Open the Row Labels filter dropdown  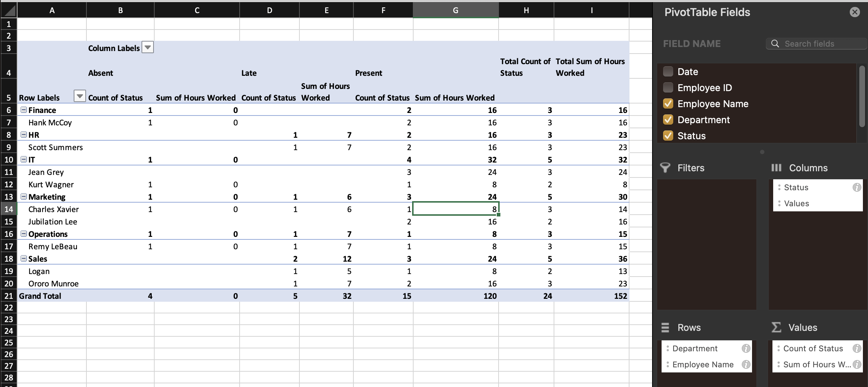pos(80,96)
